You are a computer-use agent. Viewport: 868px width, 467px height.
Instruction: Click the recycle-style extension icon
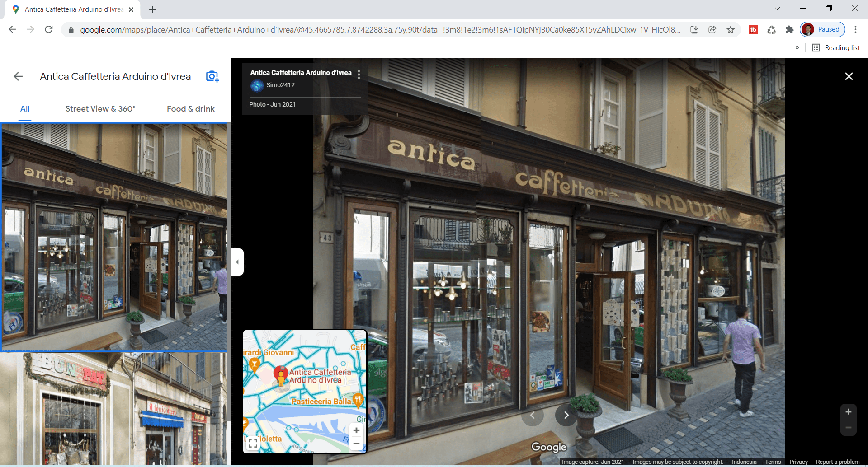point(771,30)
